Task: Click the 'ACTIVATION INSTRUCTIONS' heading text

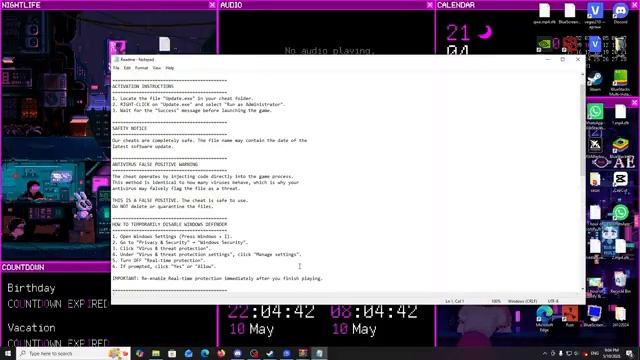Action: (x=143, y=87)
